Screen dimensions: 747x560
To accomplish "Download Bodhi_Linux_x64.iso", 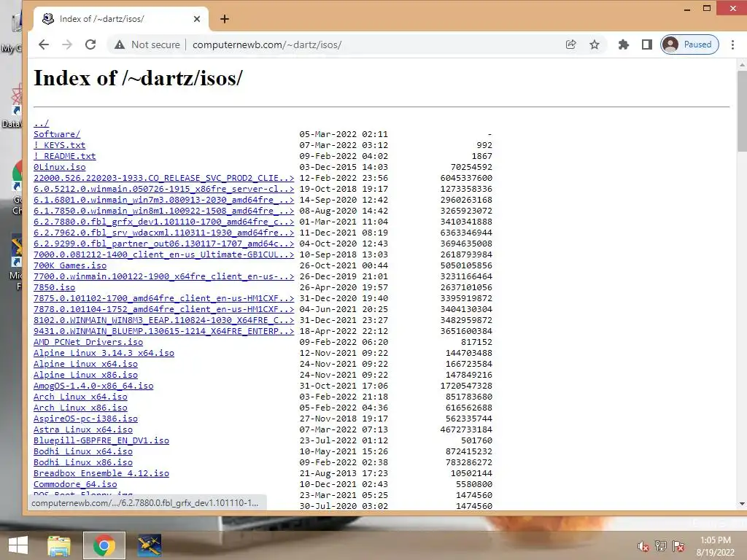I will point(83,452).
